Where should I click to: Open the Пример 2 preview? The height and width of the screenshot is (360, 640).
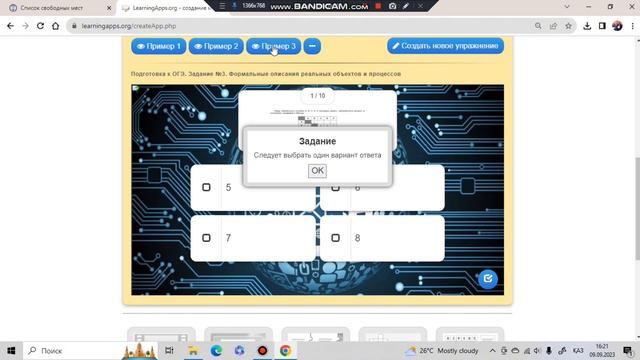click(216, 46)
